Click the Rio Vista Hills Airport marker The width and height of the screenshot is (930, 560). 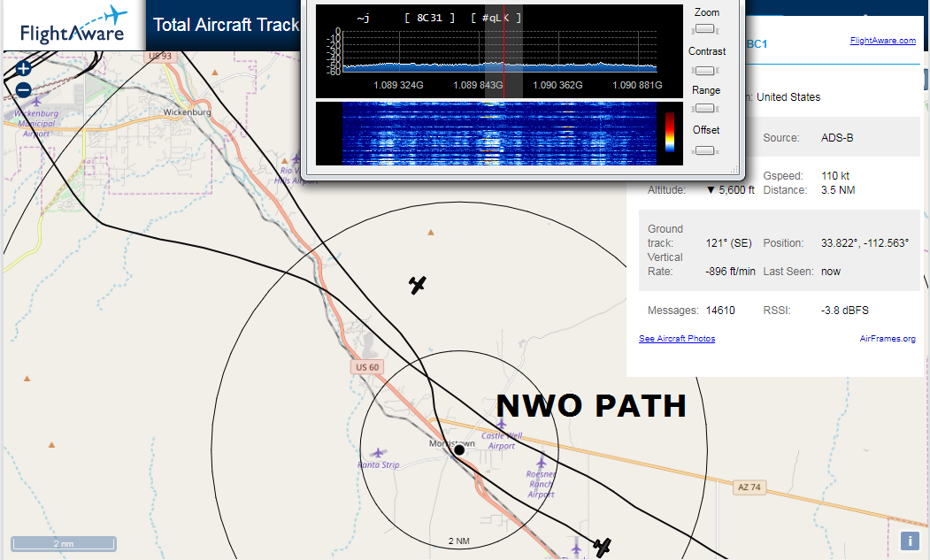point(296,159)
